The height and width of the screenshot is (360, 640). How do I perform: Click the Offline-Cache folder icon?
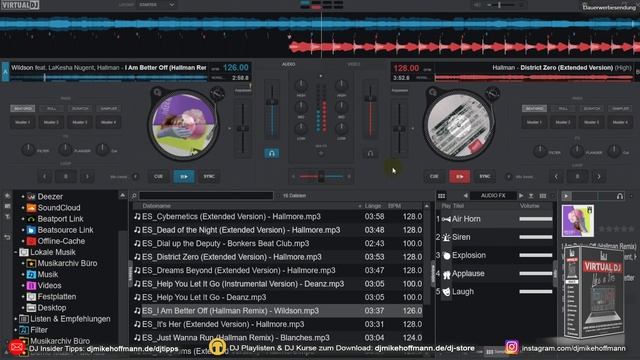(x=31, y=241)
